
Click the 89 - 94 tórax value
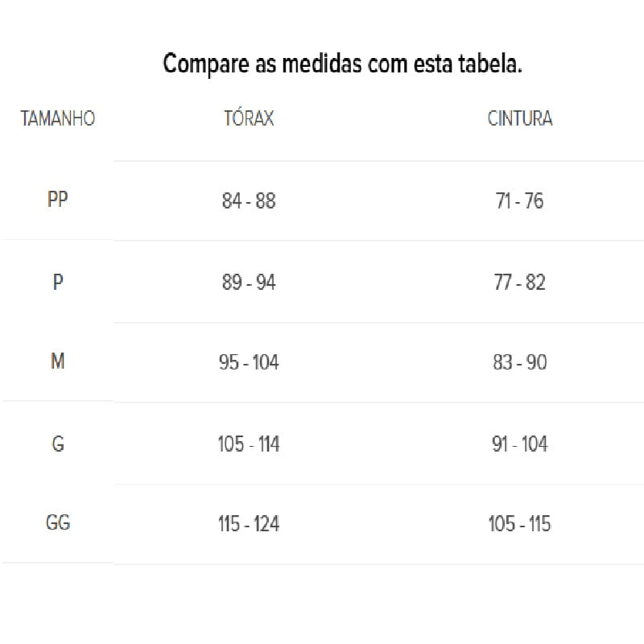click(x=249, y=283)
